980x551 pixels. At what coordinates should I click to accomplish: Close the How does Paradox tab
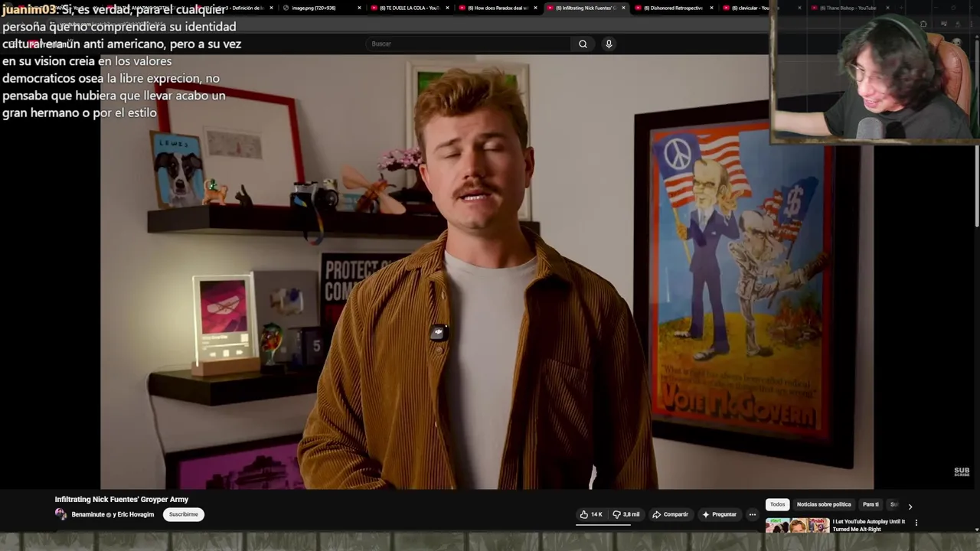tap(535, 8)
